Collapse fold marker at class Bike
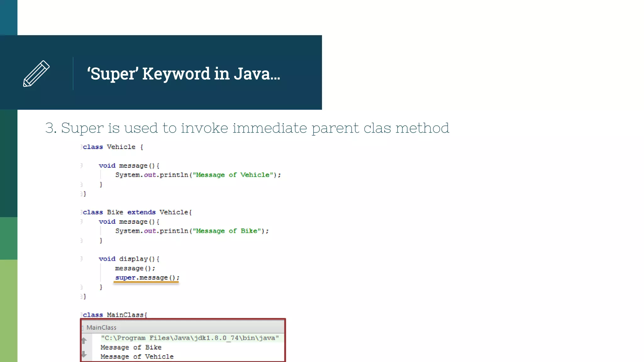This screenshot has width=644, height=362. (81, 212)
